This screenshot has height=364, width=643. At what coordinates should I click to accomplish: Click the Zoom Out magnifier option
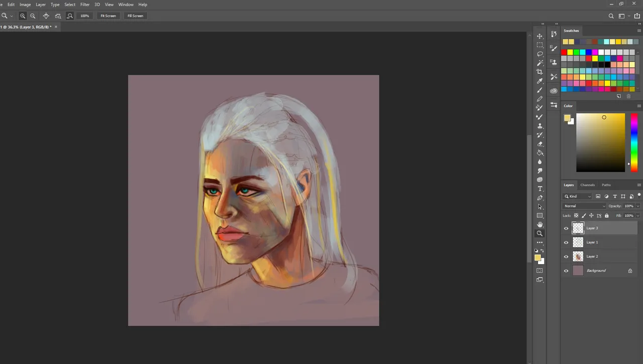33,16
